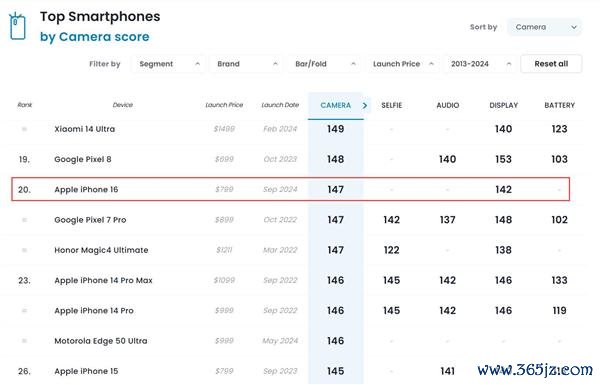Open the Bar/Fold filter dropdown
This screenshot has height=385, width=600.
pyautogui.click(x=324, y=64)
